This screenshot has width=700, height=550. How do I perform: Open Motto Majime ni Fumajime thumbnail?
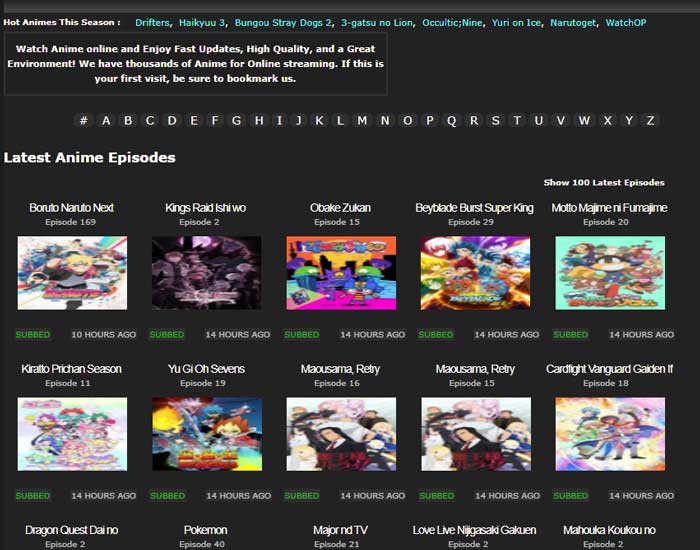point(610,273)
